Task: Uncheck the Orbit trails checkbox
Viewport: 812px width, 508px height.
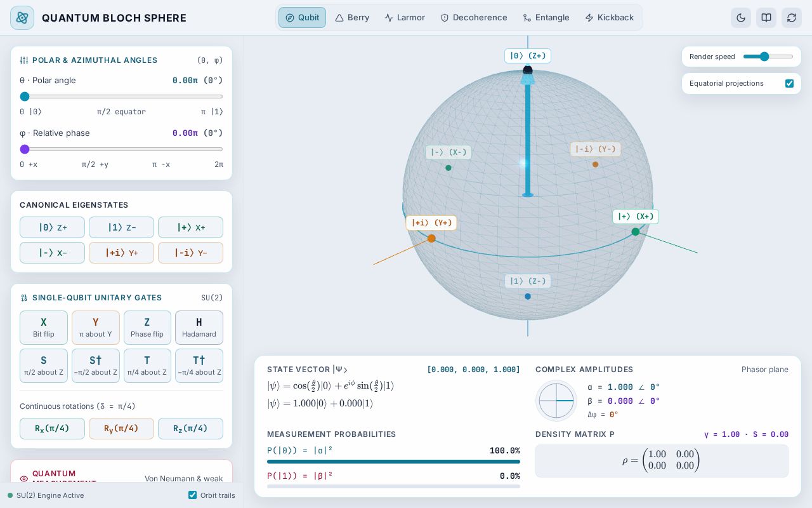Action: (192, 495)
